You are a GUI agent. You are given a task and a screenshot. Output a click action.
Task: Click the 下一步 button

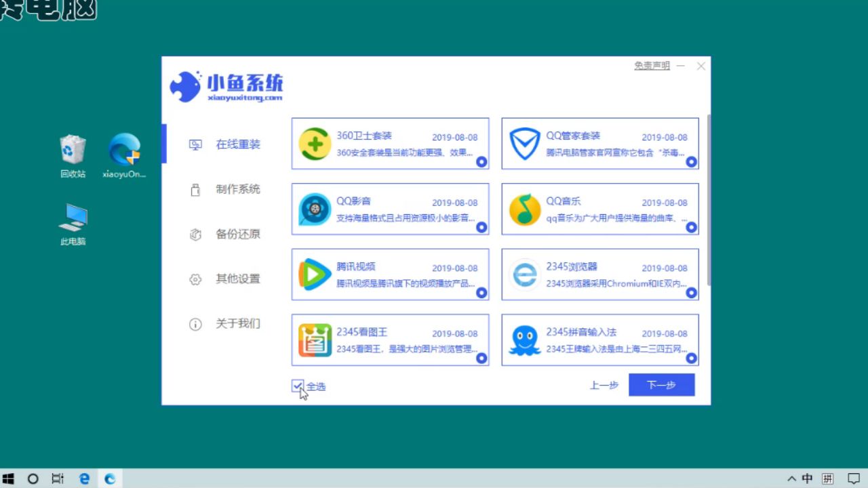(x=661, y=385)
